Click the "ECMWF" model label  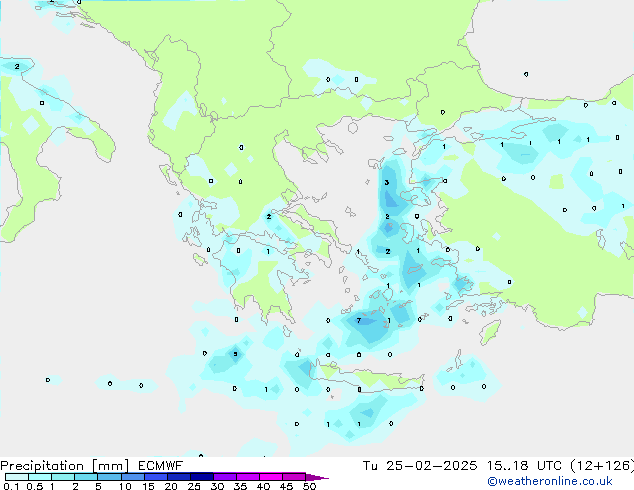tap(161, 466)
